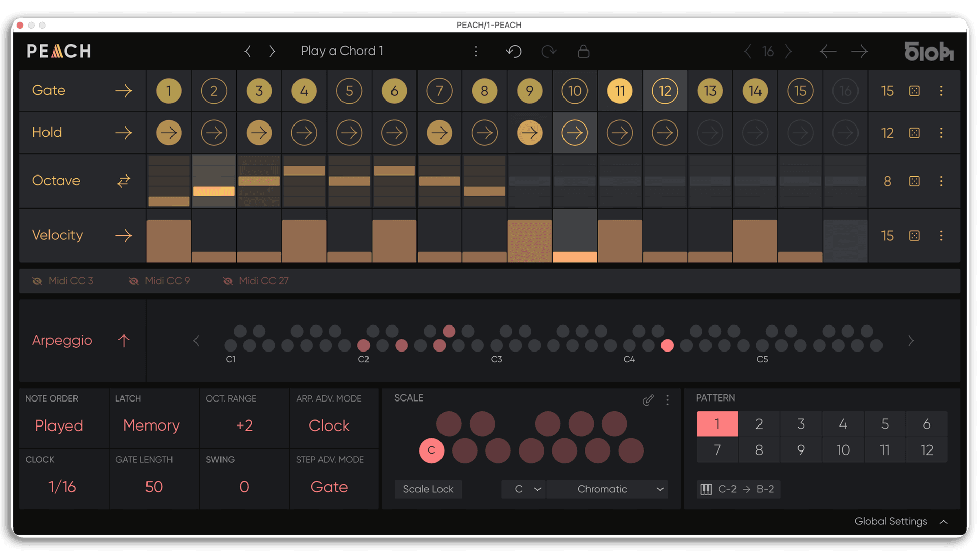The image size is (980, 551).
Task: Randomize the Hold lane with dice icon
Action: pyautogui.click(x=914, y=133)
